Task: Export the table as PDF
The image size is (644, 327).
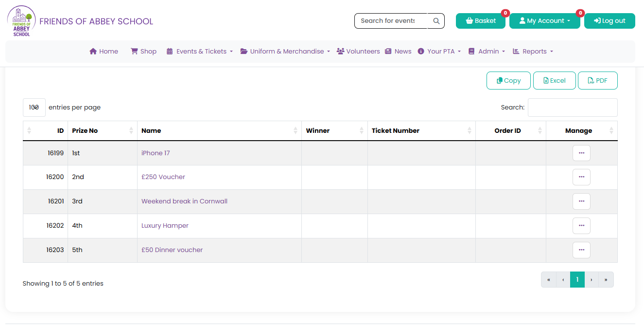Action: (x=598, y=81)
